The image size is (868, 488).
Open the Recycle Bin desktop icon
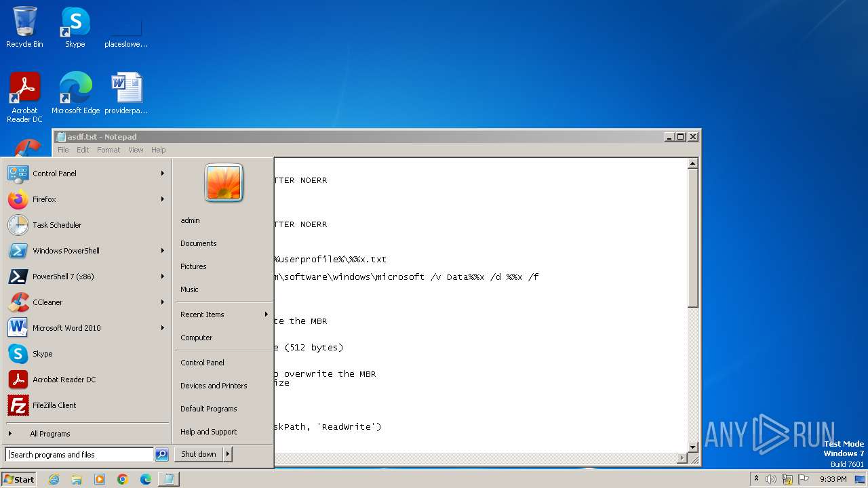click(24, 28)
